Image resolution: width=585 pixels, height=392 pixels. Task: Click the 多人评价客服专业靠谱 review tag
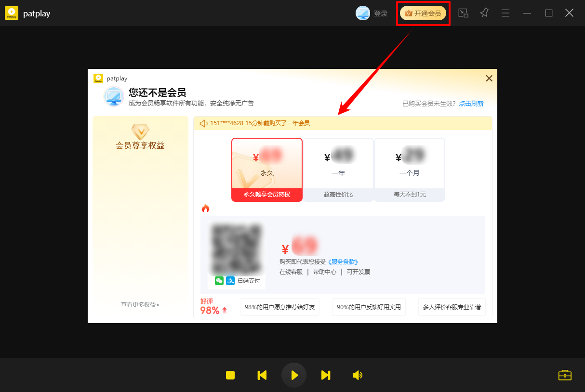(452, 307)
